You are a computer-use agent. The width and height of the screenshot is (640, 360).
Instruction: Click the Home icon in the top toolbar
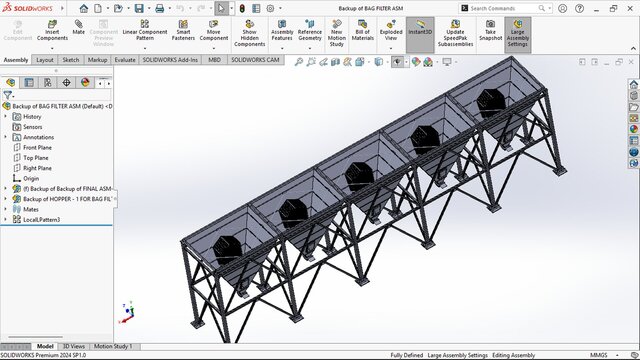point(84,8)
